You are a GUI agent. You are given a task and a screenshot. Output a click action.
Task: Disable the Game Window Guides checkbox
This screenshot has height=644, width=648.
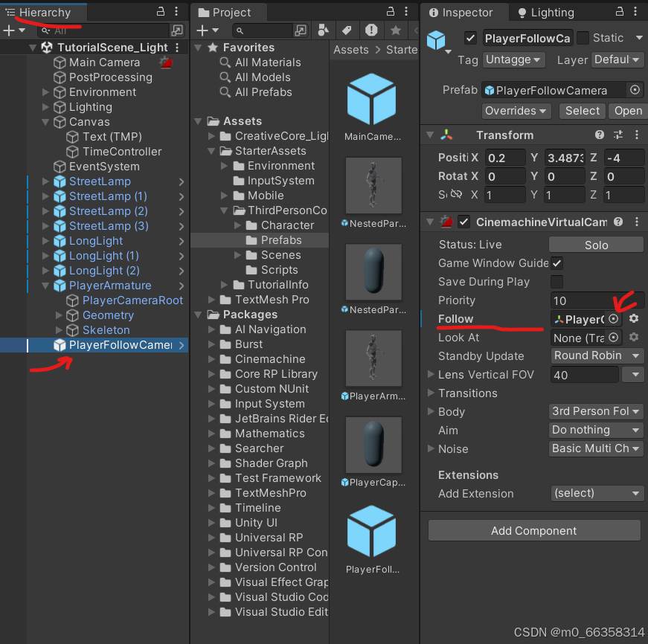pyautogui.click(x=556, y=263)
